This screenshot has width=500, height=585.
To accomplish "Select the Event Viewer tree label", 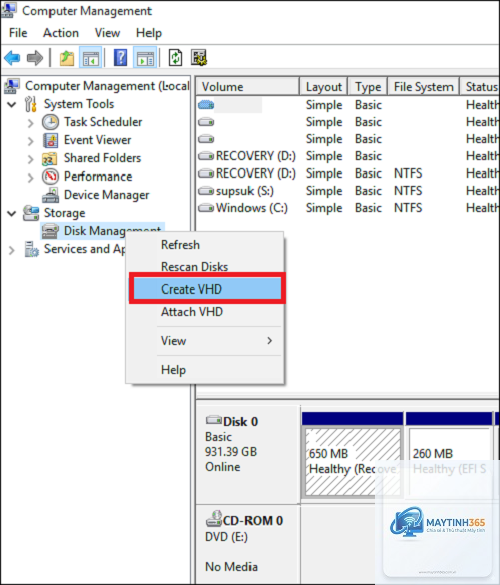I will tap(97, 140).
